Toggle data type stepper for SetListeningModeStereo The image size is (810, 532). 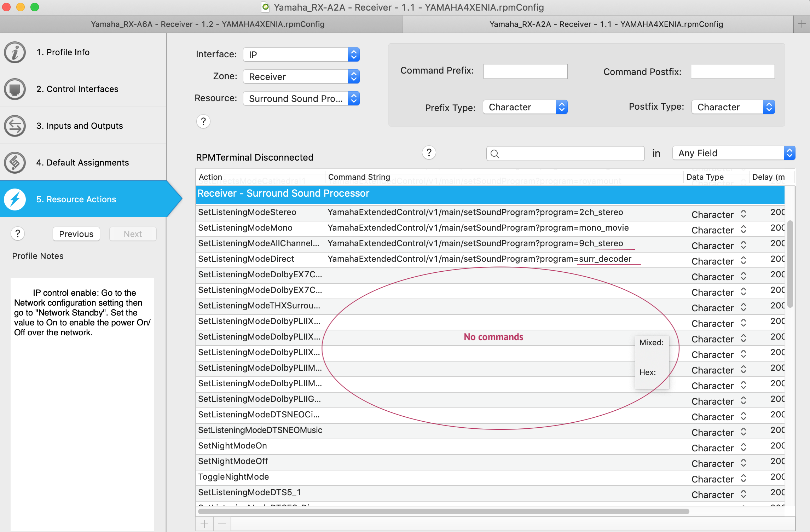pyautogui.click(x=744, y=214)
